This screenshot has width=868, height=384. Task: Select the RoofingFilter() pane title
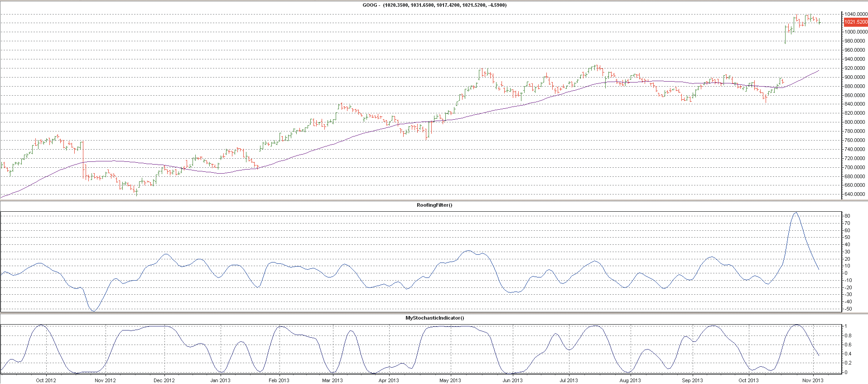tap(434, 205)
